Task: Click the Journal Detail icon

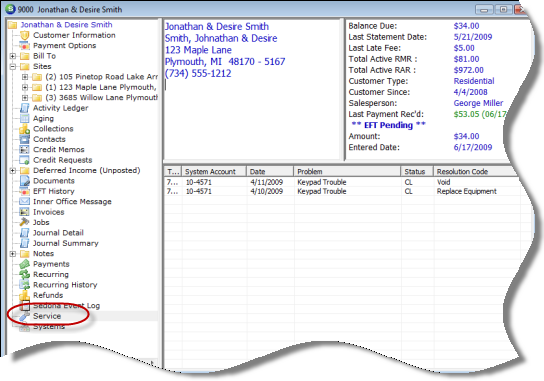Action: [x=24, y=233]
